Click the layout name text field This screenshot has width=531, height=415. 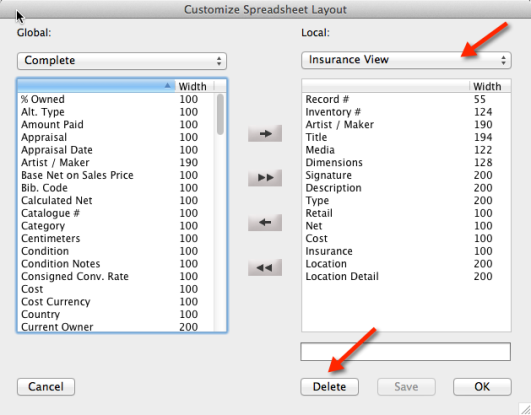(x=406, y=352)
